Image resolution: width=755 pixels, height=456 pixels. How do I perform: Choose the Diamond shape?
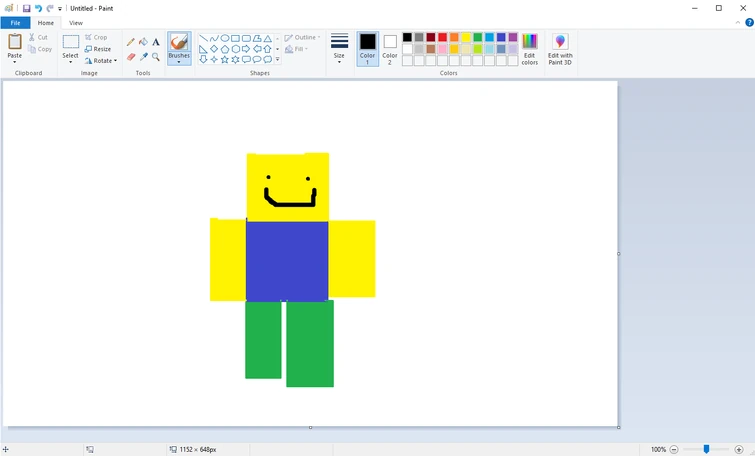(x=214, y=49)
